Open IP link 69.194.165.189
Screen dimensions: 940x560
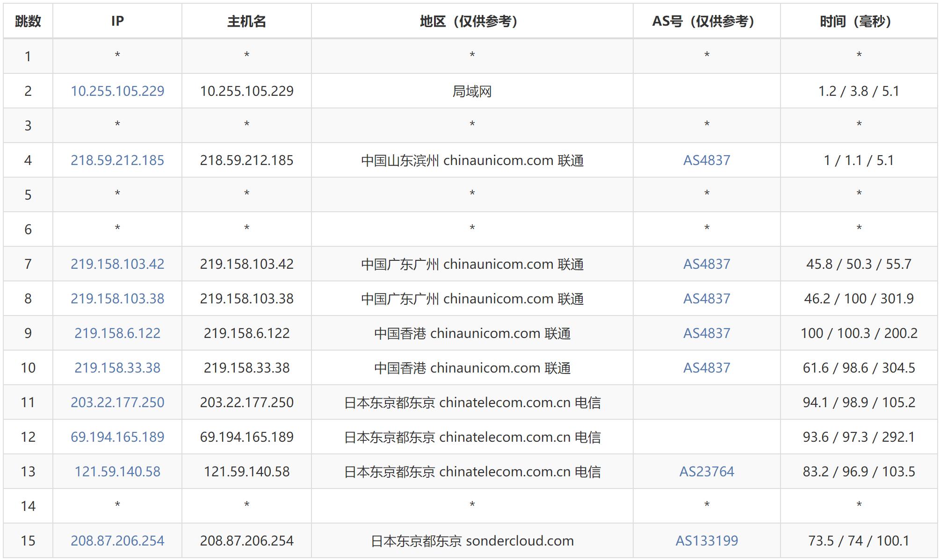117,437
